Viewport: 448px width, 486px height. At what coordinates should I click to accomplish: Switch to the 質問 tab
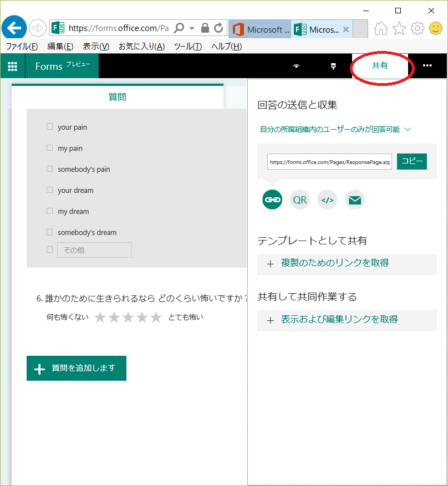pyautogui.click(x=118, y=97)
